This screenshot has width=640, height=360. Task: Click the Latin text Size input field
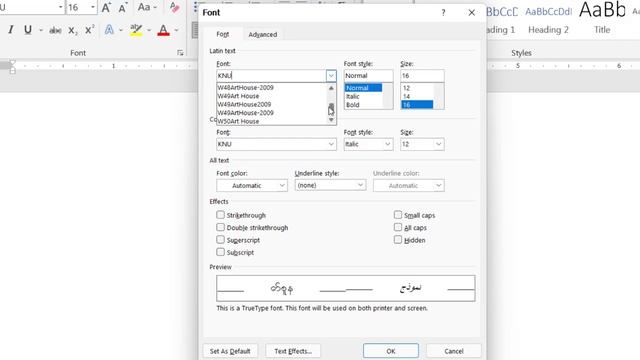coord(422,76)
